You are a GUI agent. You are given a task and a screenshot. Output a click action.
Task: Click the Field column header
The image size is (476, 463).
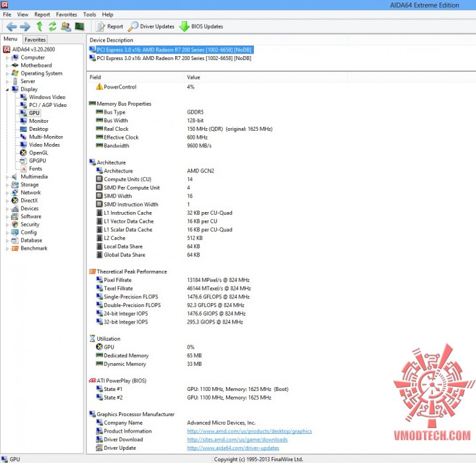click(136, 77)
